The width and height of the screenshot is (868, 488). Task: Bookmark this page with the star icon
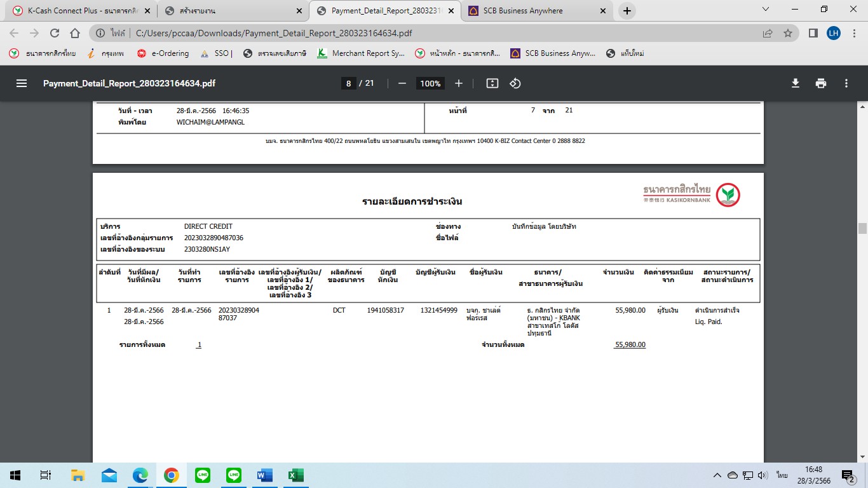(x=788, y=33)
